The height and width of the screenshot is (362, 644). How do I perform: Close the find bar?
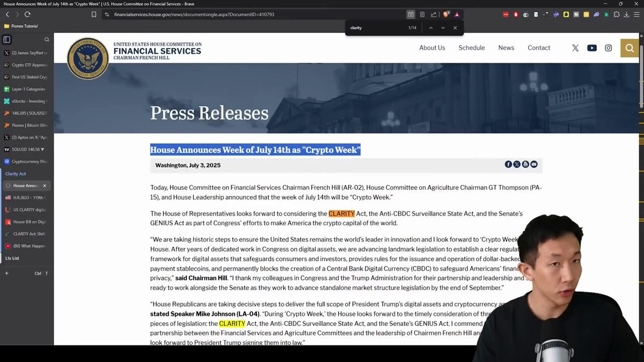455,28
